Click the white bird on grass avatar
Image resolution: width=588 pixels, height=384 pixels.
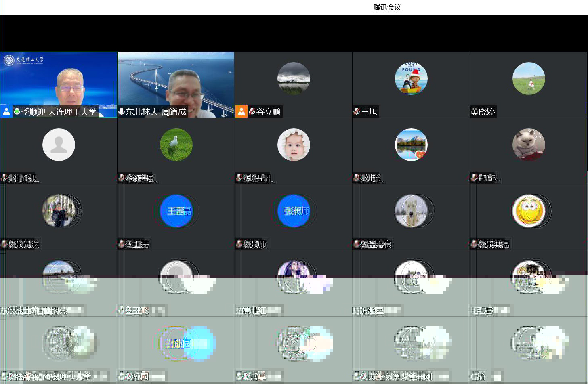pos(176,145)
